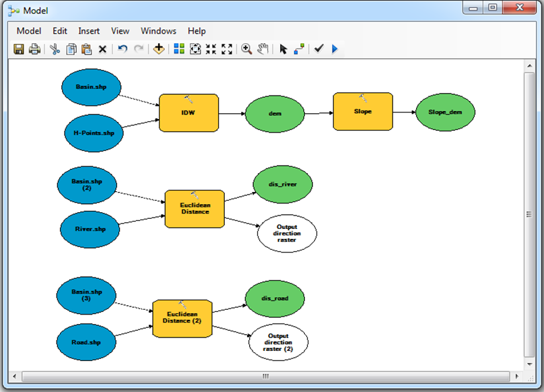The width and height of the screenshot is (544, 392).
Task: Undo the last action
Action: pos(123,48)
